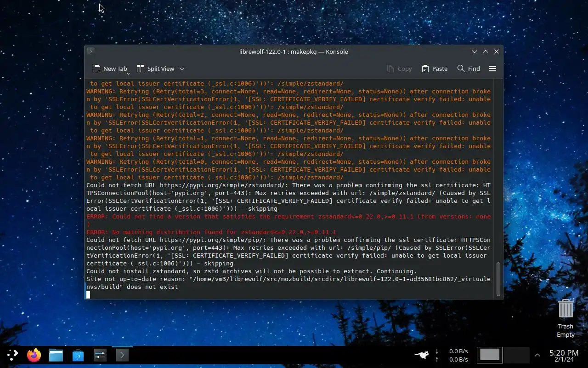
Task: Open the Konsole hamburger menu
Action: [x=492, y=69]
